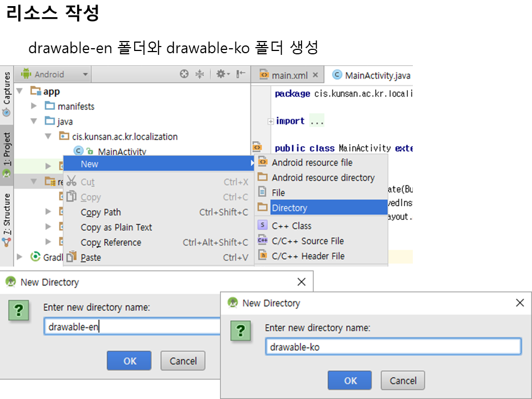Open the Android view selector dropdown
The height and width of the screenshot is (399, 532).
[x=54, y=74]
